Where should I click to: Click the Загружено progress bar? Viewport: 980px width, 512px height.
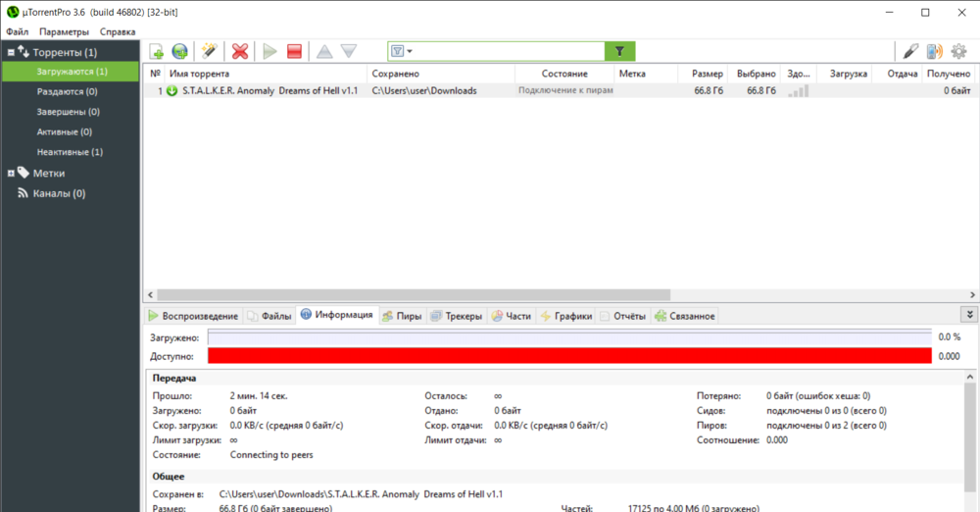pyautogui.click(x=569, y=337)
